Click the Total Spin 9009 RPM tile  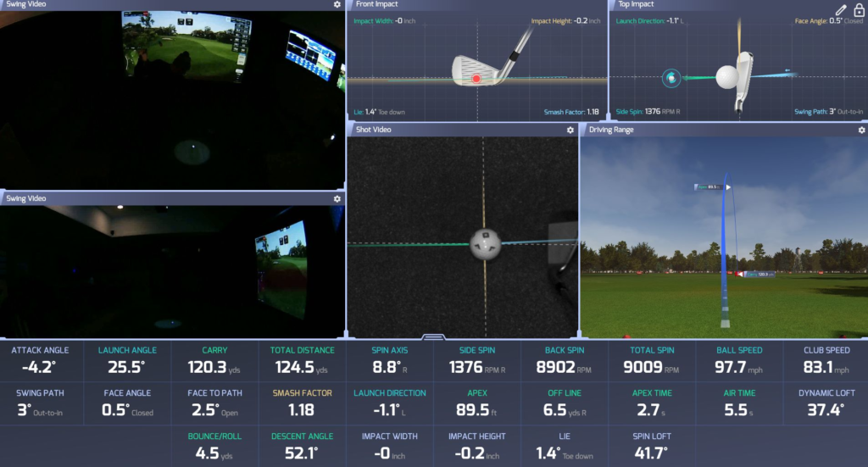click(652, 361)
